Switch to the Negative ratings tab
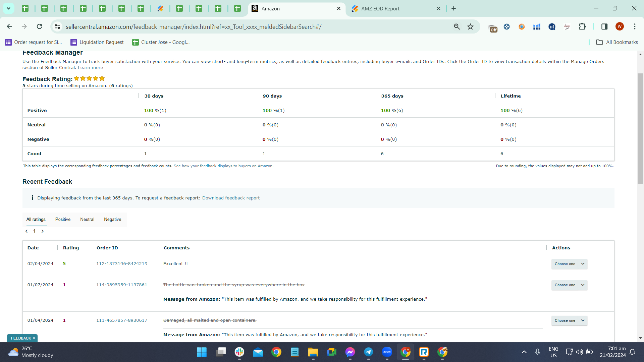Image resolution: width=644 pixels, height=362 pixels. [x=113, y=219]
